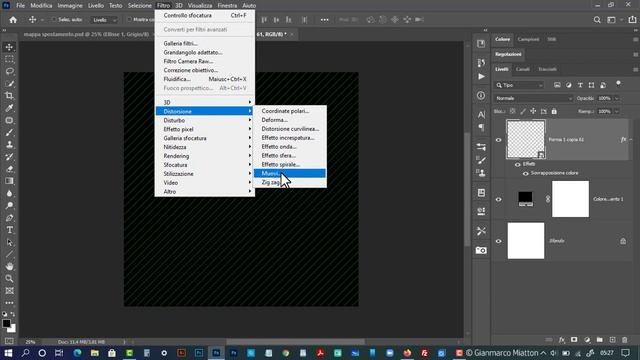Image resolution: width=640 pixels, height=360 pixels.
Task: Click the share icon at top right
Action: click(x=632, y=20)
